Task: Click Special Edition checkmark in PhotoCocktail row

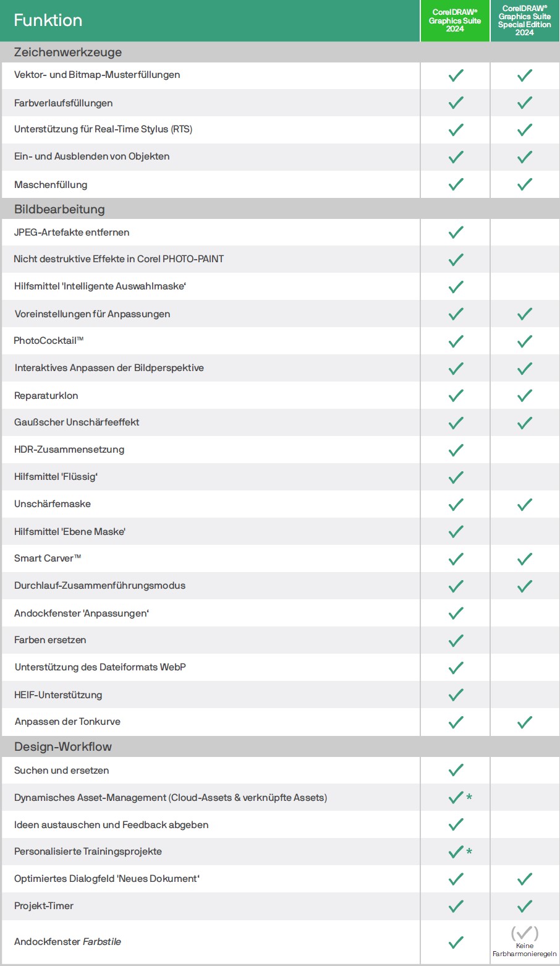Action: coord(525,341)
